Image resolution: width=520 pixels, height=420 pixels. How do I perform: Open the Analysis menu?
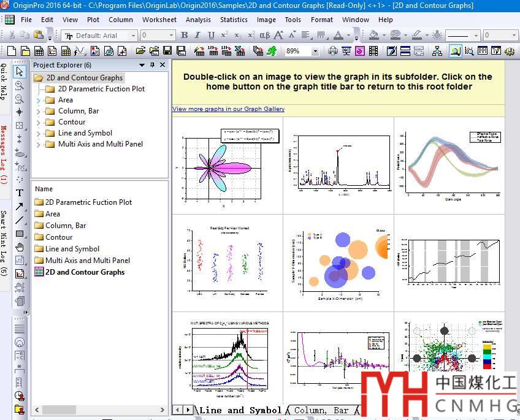click(198, 20)
